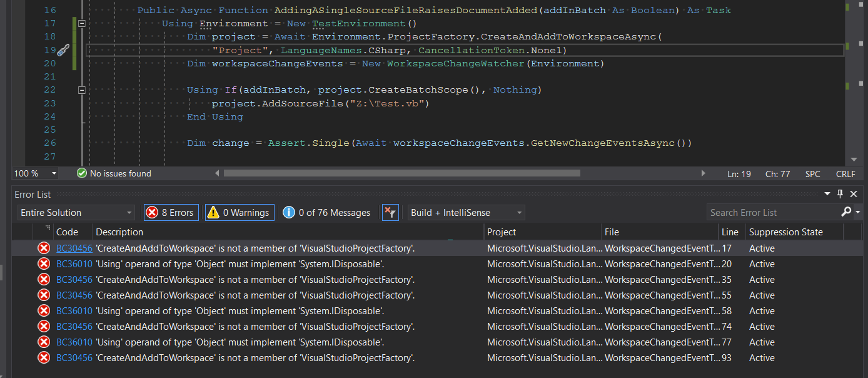
Task: Click the Microsoft.VisualStudio.Lan... project cell on line 58 row
Action: tap(544, 311)
